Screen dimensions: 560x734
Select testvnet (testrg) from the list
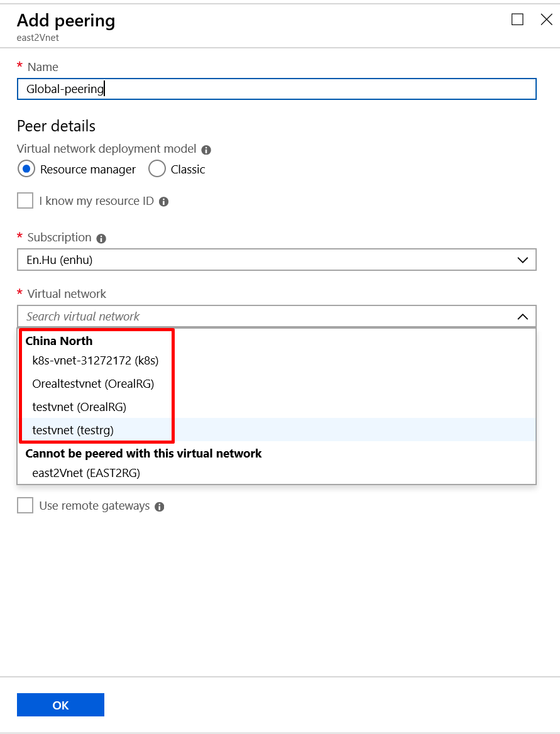click(x=73, y=430)
